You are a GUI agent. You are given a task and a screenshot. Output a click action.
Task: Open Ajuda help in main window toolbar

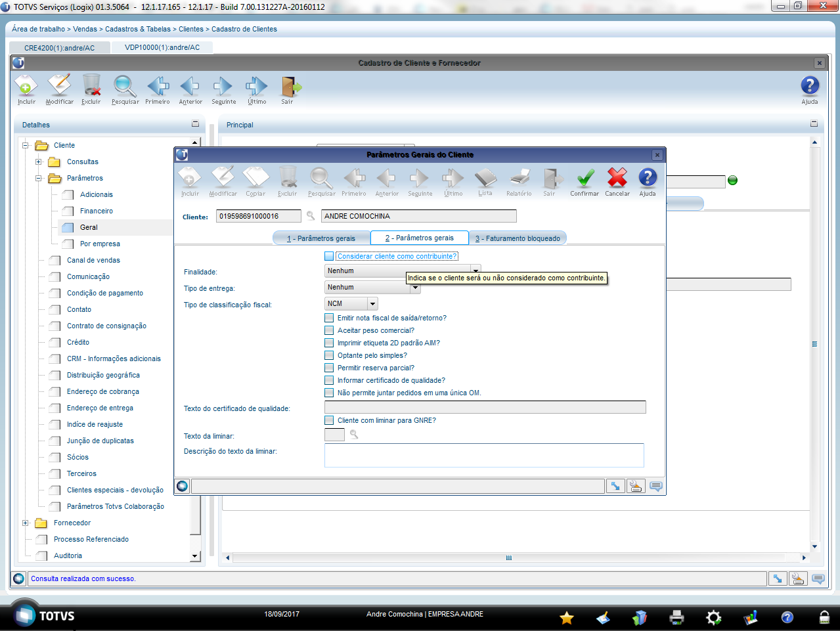tap(810, 90)
